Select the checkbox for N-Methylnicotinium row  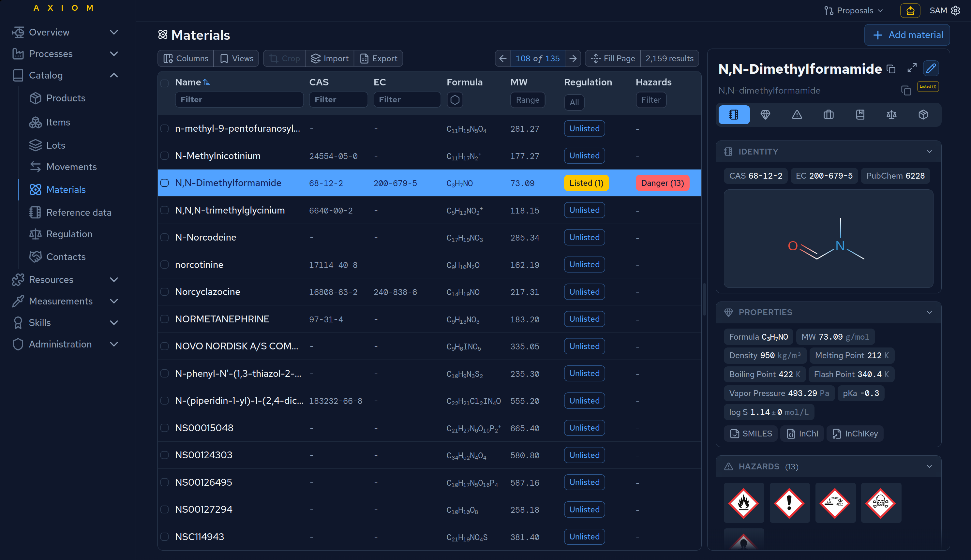coord(165,156)
